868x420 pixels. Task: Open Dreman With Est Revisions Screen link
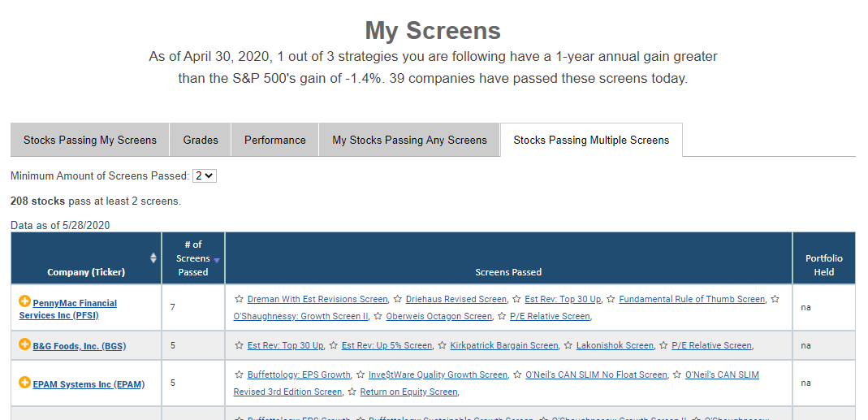317,299
